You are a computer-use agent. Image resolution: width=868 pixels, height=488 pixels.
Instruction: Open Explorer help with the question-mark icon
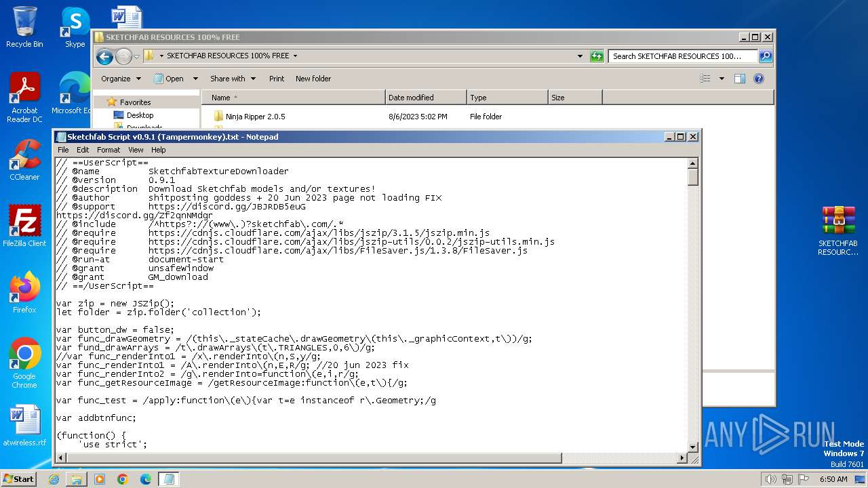[759, 79]
